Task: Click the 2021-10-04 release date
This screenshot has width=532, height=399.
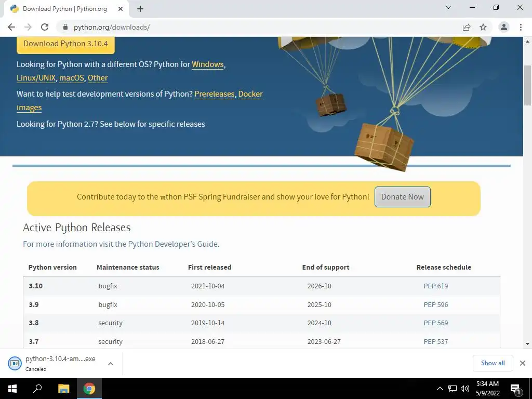Action: (208, 286)
